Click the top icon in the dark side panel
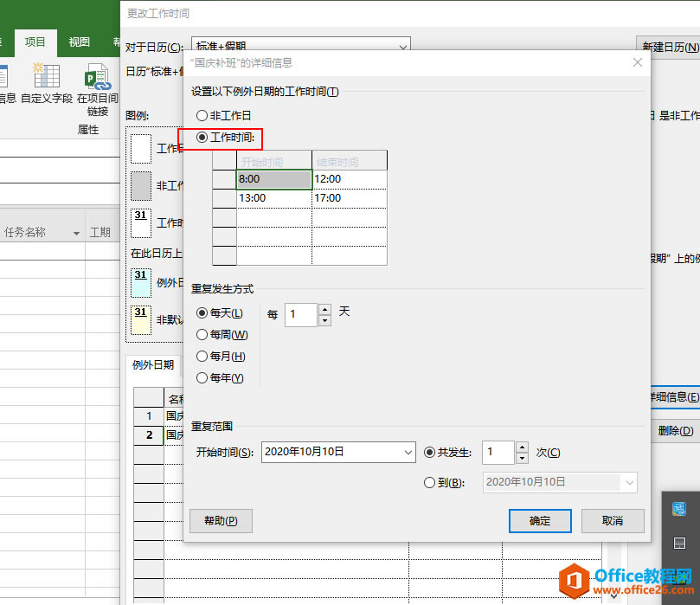 (x=679, y=509)
